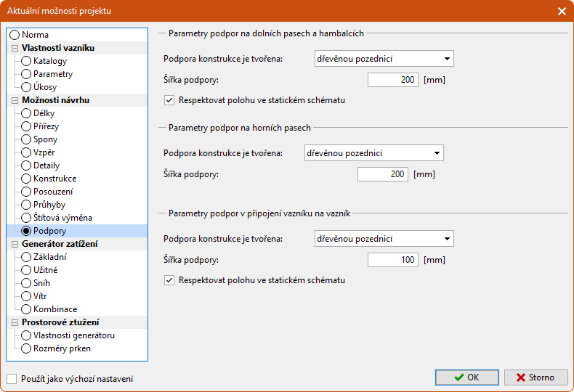The height and width of the screenshot is (392, 574).
Task: Collapse the Vlastnosti vazníku tree group
Action: tap(15, 48)
